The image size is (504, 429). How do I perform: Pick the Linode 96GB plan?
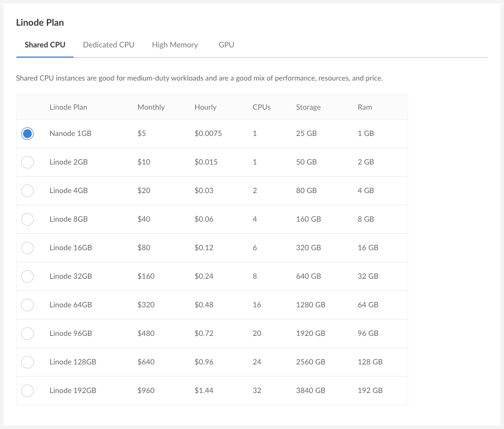[27, 333]
